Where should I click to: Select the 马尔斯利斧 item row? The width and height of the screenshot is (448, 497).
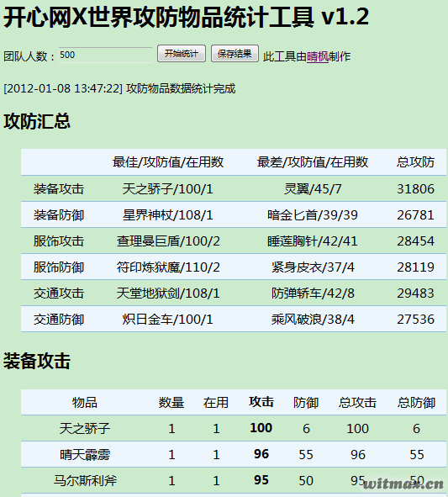point(234,480)
